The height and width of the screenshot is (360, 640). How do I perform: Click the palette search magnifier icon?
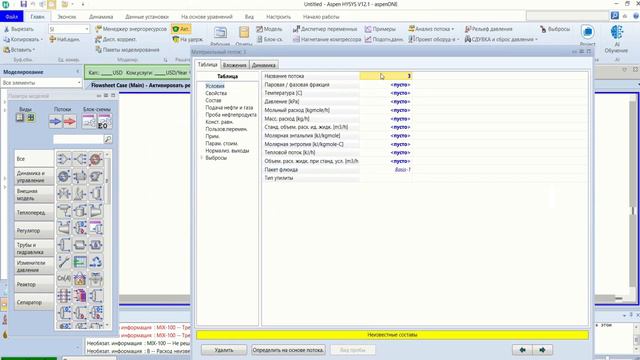[x=108, y=139]
